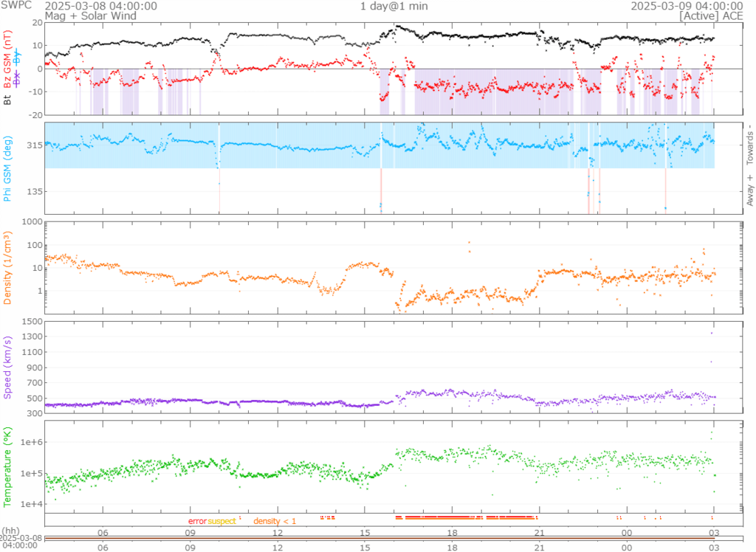Click the 700 tick on the Speed axis

point(35,383)
